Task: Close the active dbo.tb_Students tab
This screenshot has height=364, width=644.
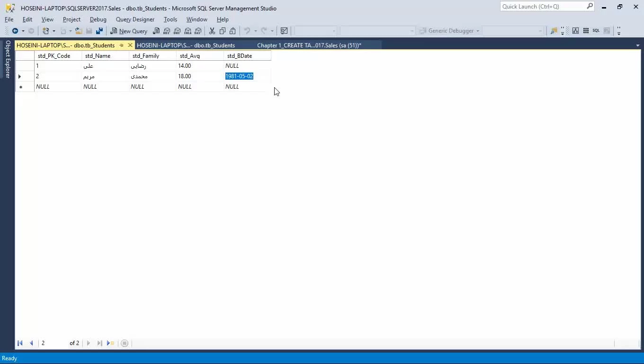Action: click(130, 45)
